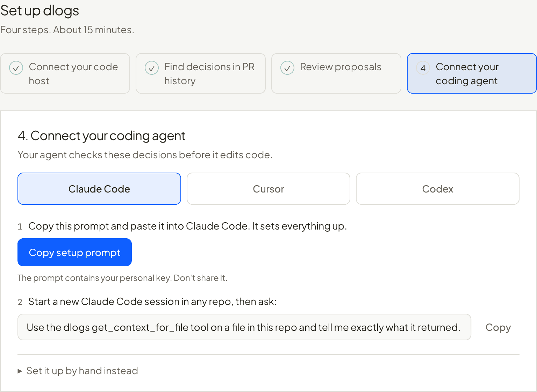Go to Find decisions in PR history step
Screen dimensions: 537x392
(x=201, y=73)
